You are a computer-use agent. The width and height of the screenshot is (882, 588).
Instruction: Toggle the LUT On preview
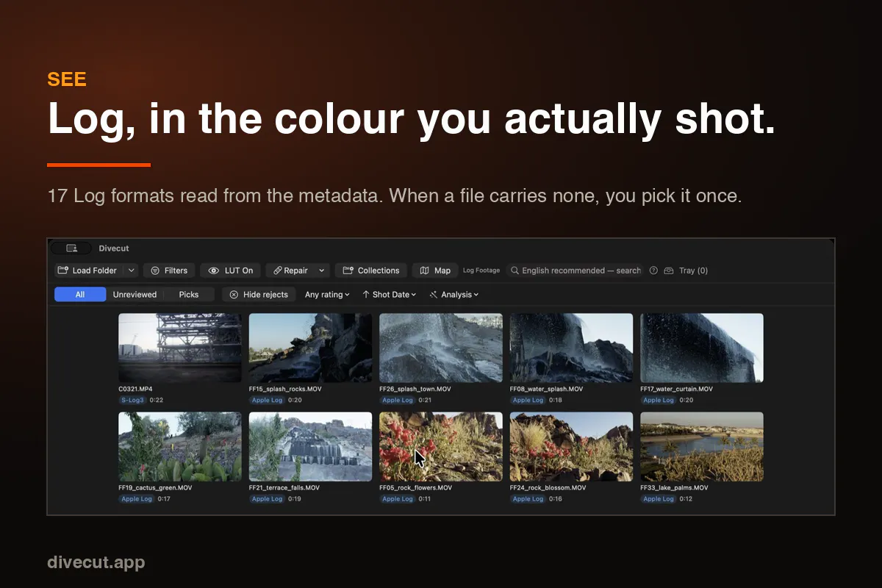(x=230, y=270)
